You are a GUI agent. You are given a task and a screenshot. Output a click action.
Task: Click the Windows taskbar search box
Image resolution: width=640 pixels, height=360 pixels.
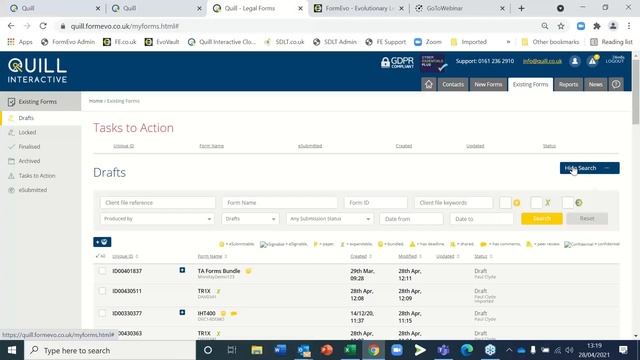point(110,350)
